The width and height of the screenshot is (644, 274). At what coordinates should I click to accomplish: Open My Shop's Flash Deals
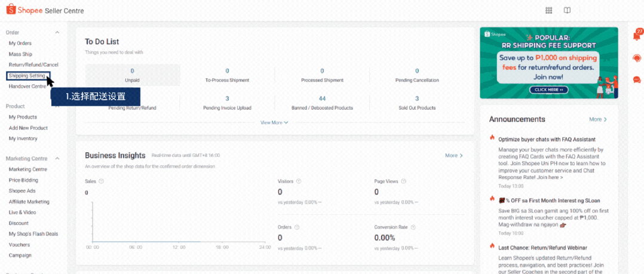33,234
